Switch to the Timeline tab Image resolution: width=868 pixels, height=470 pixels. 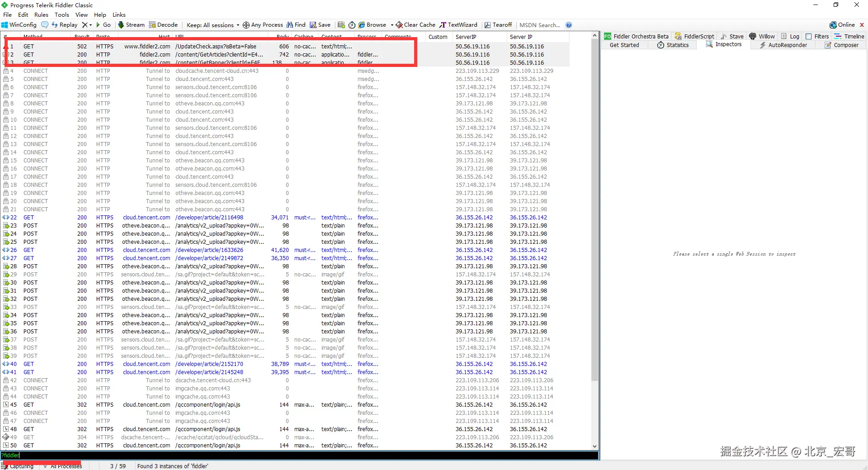click(x=849, y=36)
